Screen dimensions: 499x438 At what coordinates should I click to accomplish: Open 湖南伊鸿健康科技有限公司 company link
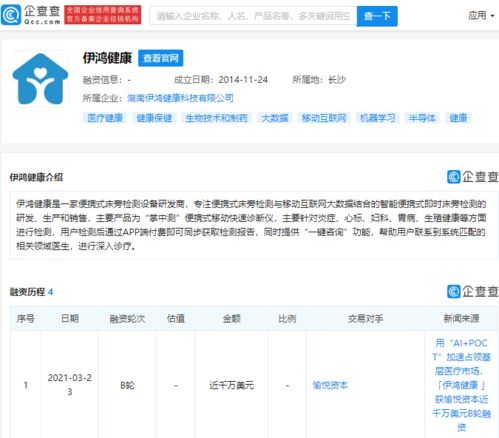pos(180,98)
